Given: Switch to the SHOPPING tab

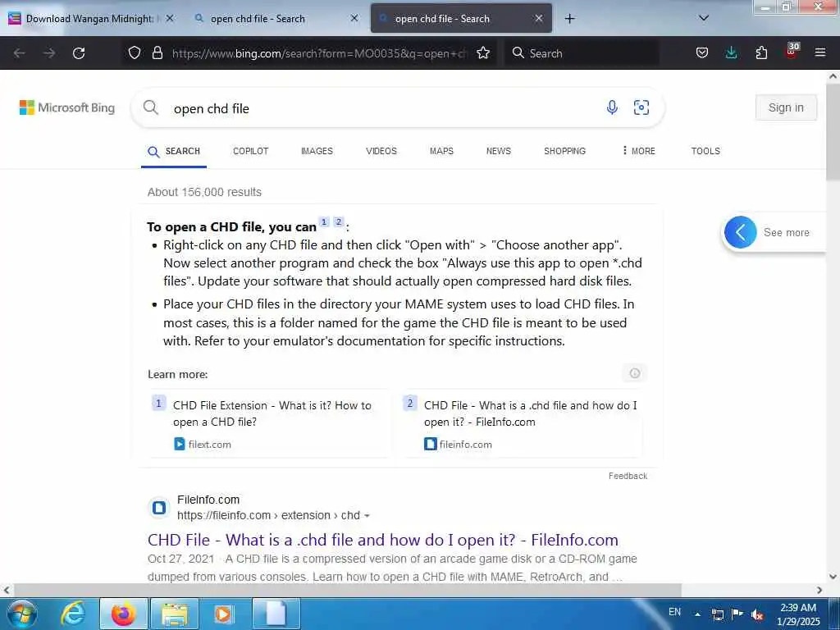Looking at the screenshot, I should 564,151.
